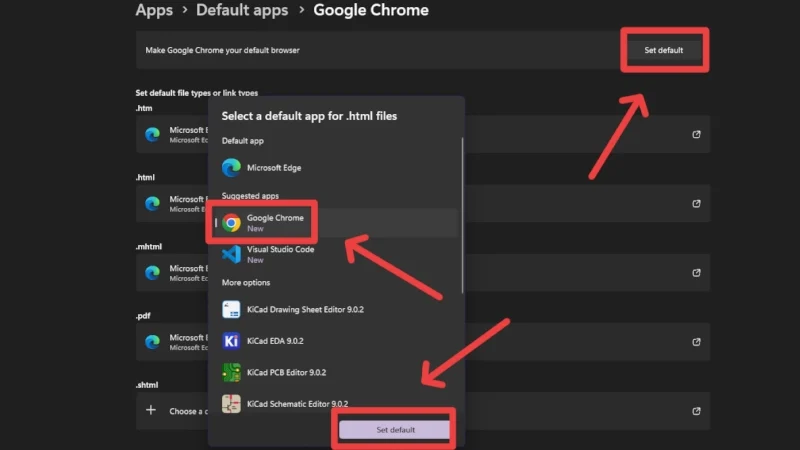Viewport: 800px width, 450px height.
Task: Click the 'Suggested apps' heading
Action: pos(250,196)
